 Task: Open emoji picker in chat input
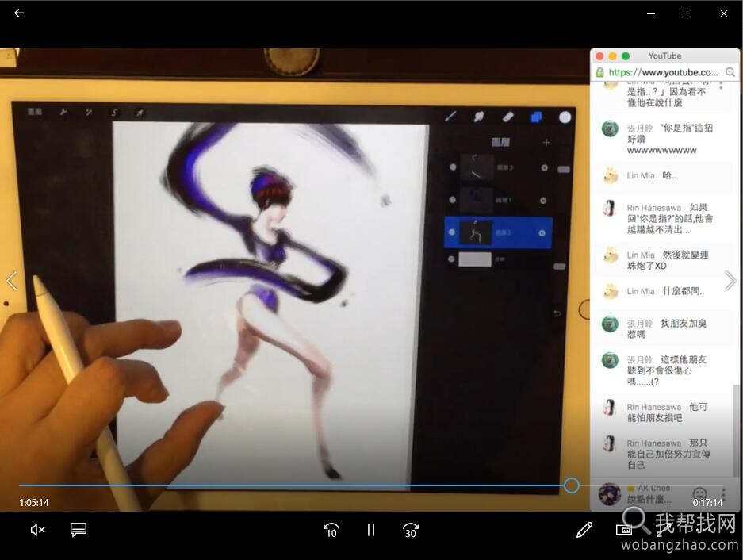(x=699, y=493)
